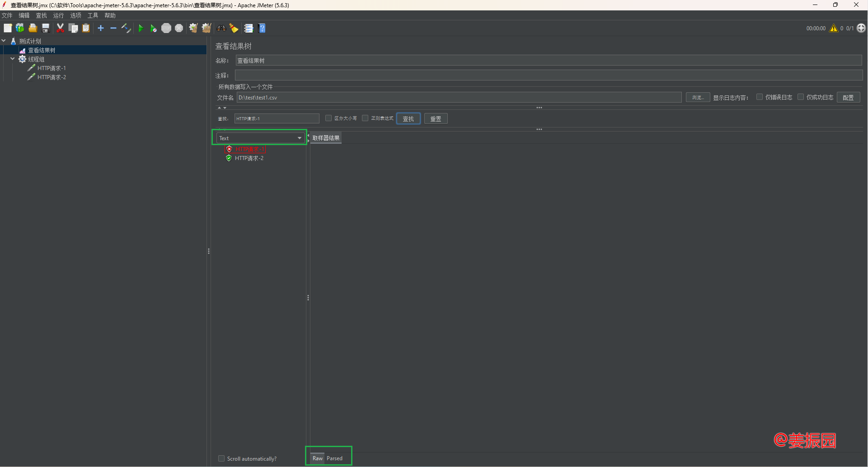Toggle 正则表达式 checkbox
Screen dimensions: 868x467
point(365,118)
